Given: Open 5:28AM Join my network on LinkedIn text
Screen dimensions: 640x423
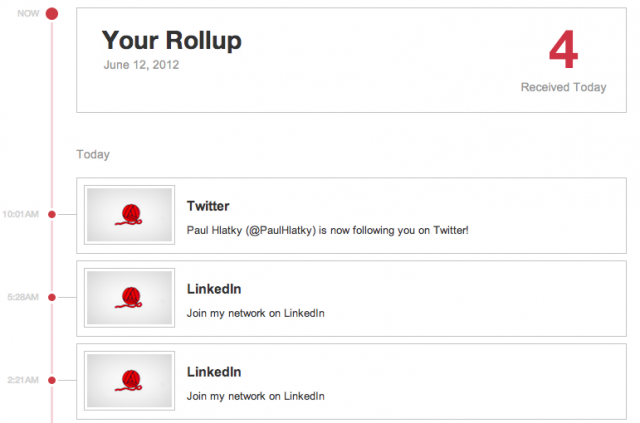Looking at the screenshot, I should tap(256, 313).
